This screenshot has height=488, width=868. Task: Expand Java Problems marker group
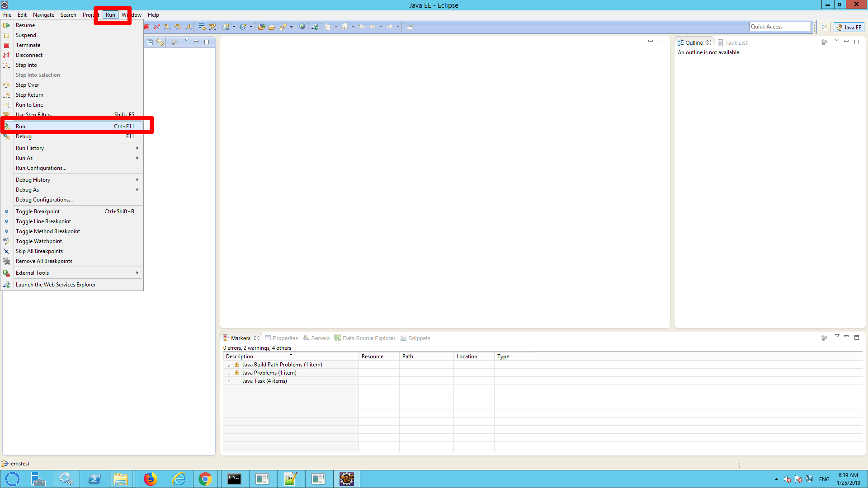[229, 373]
